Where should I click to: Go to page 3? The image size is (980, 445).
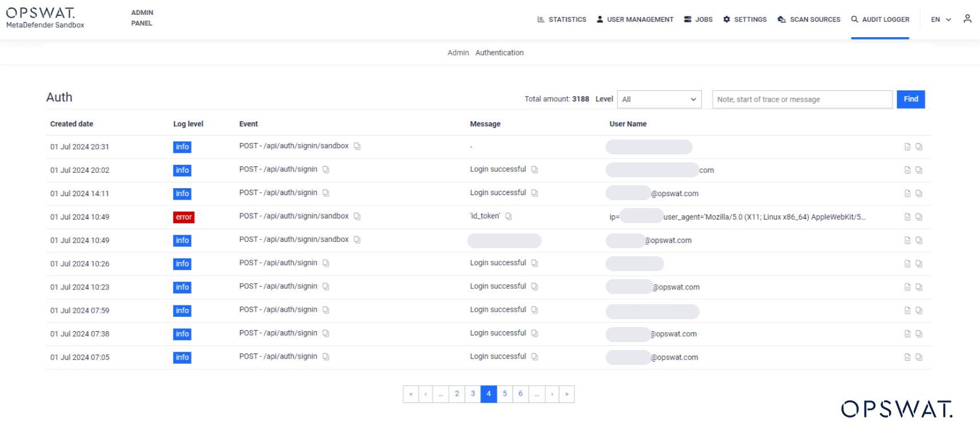click(473, 394)
